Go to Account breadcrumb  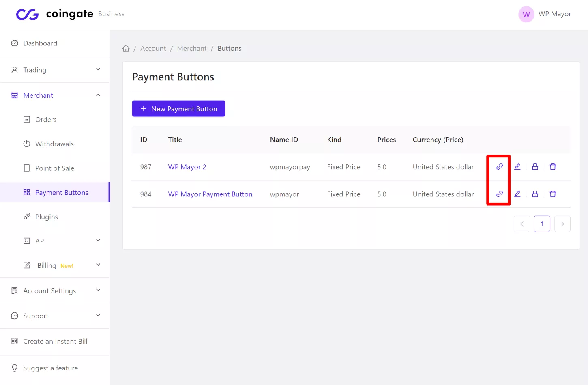point(153,48)
